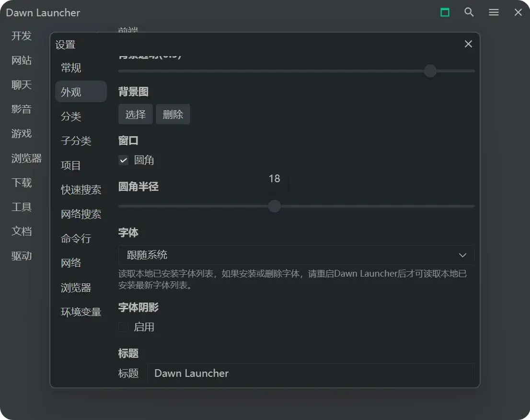Open the 子分类 settings tab
530x420 pixels.
point(81,140)
